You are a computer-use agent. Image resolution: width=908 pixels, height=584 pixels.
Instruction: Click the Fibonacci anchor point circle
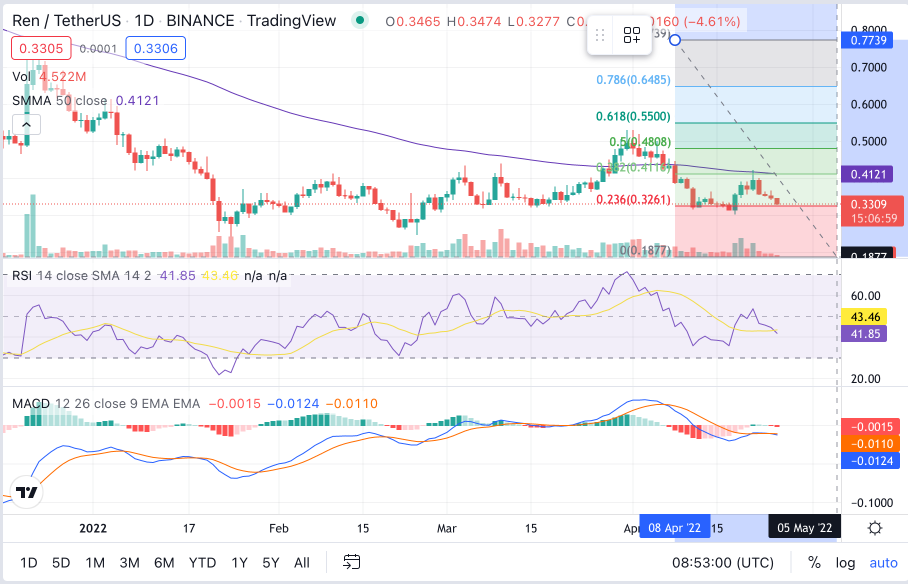point(675,40)
